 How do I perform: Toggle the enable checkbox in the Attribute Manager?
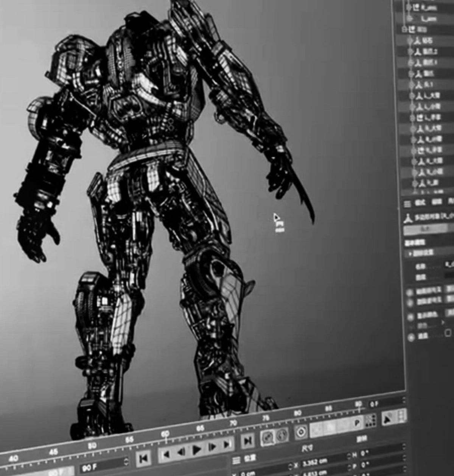448,332
